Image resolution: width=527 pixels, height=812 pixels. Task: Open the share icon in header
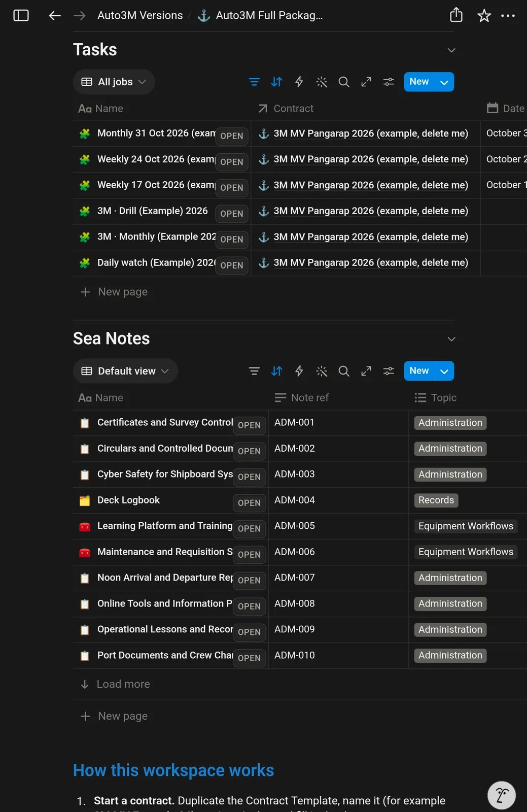(456, 15)
